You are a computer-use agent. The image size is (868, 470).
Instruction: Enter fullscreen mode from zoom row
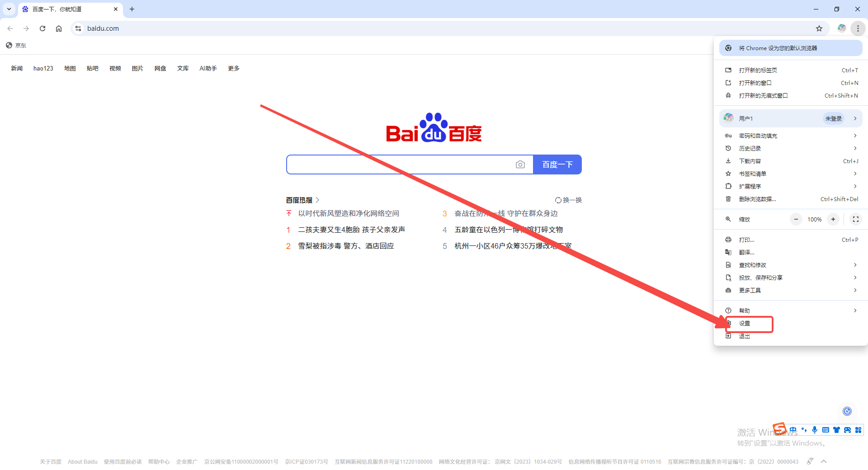click(856, 219)
